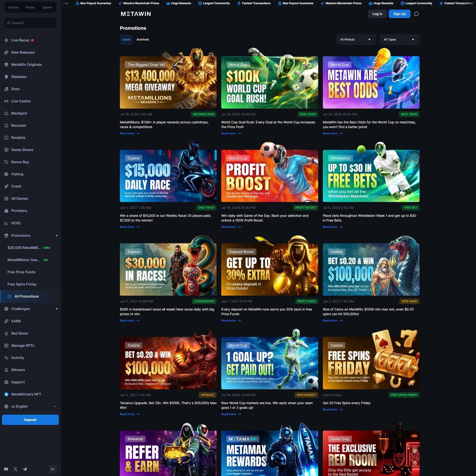Image resolution: width=476 pixels, height=476 pixels.
Task: Open Live Races lightning icon
Action: [x=6, y=40]
